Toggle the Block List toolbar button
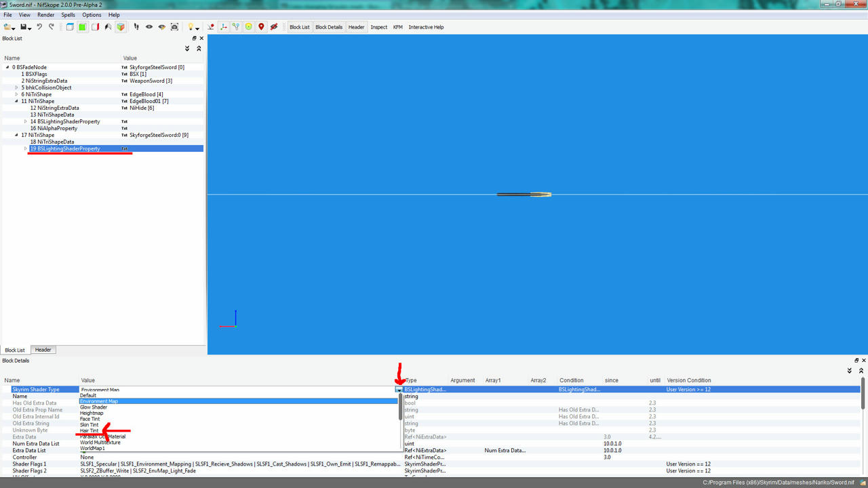 click(300, 27)
